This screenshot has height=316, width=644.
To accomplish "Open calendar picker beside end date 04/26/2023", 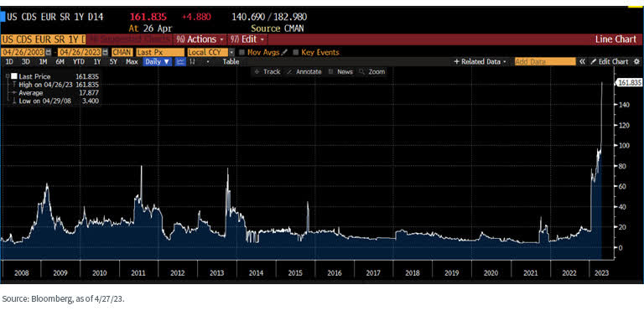I will point(106,53).
